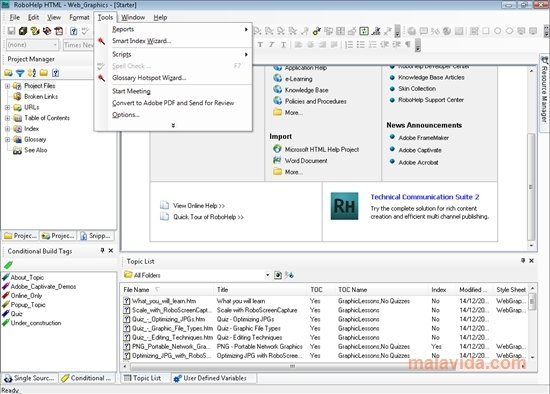Click the filter funnel icon in Project Manager

coord(20,73)
